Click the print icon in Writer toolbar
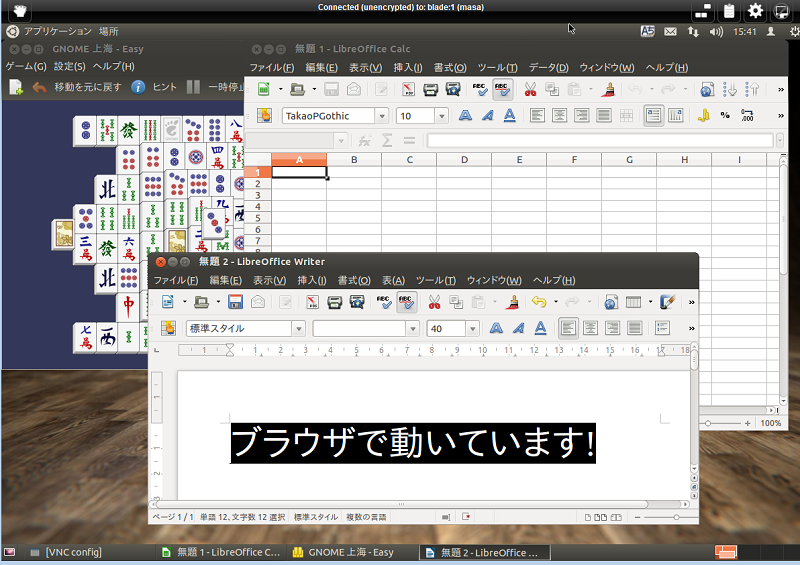This screenshot has height=565, width=800. (x=334, y=302)
